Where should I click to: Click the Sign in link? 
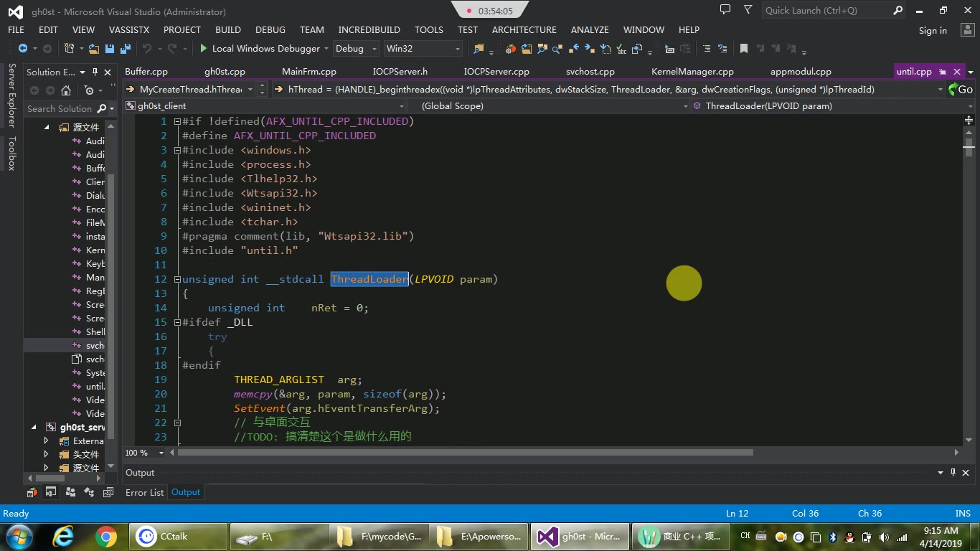coord(933,31)
